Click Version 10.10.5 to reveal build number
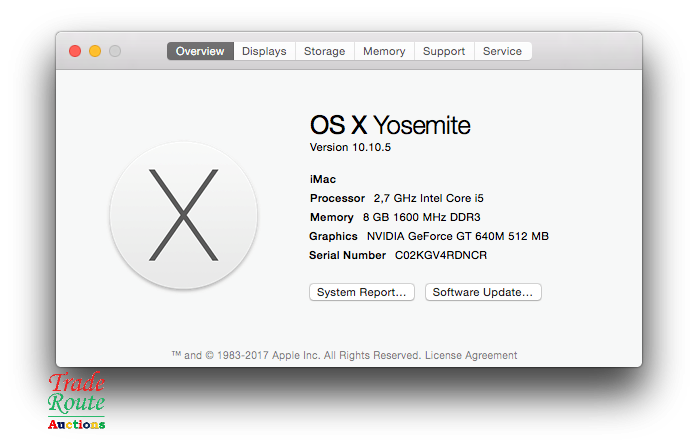The height and width of the screenshot is (447, 698). click(x=348, y=147)
